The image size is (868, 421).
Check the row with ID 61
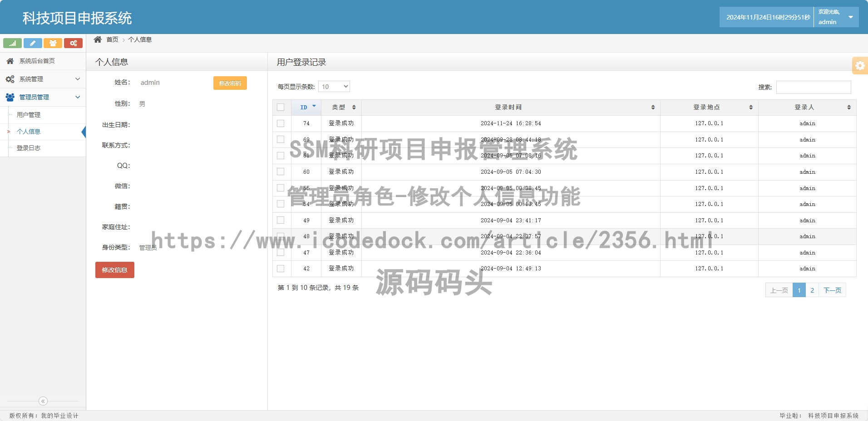(x=281, y=156)
